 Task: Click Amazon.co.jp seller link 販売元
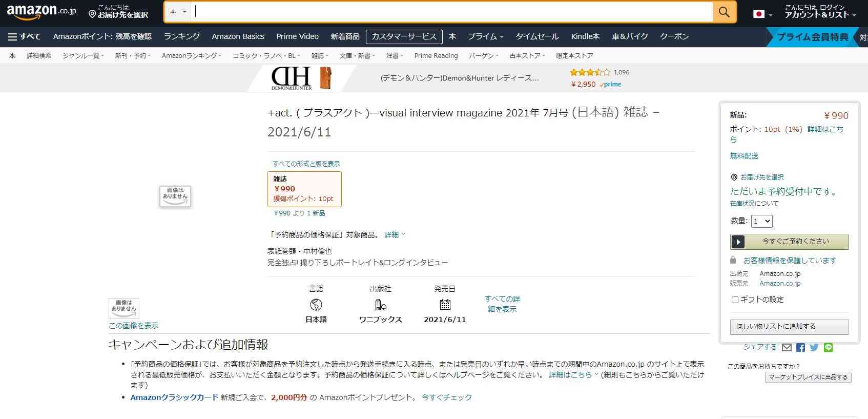tap(780, 283)
